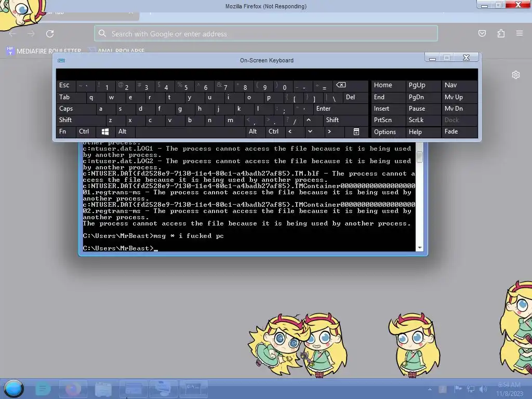The height and width of the screenshot is (399, 532).
Task: Click the Firefox forward arrow
Action: (x=31, y=34)
